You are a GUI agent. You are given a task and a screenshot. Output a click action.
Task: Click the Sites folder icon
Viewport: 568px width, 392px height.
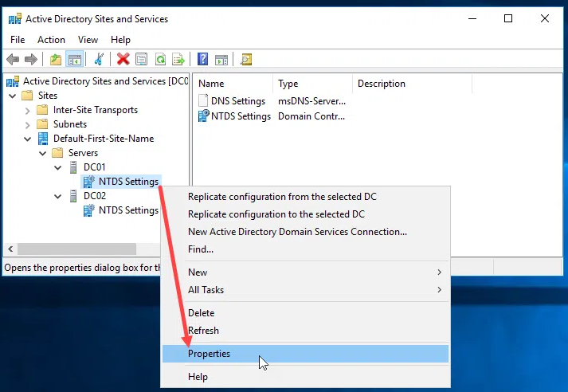(x=27, y=96)
